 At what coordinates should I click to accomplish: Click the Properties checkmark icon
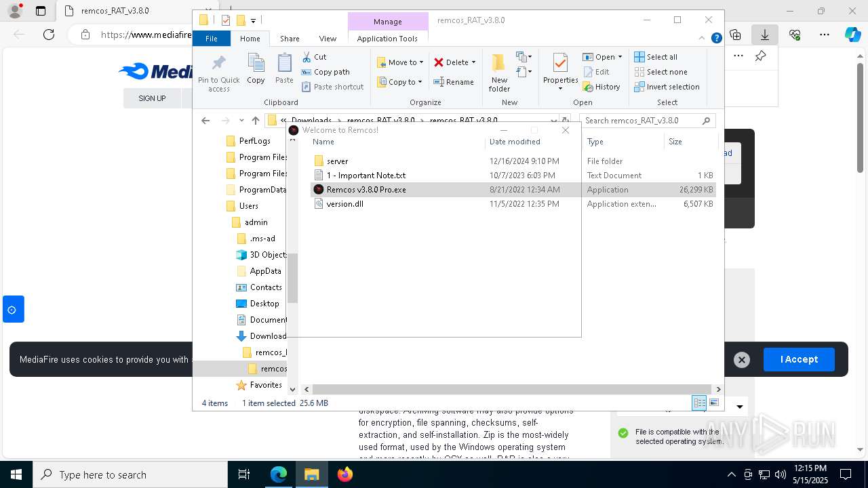point(560,63)
